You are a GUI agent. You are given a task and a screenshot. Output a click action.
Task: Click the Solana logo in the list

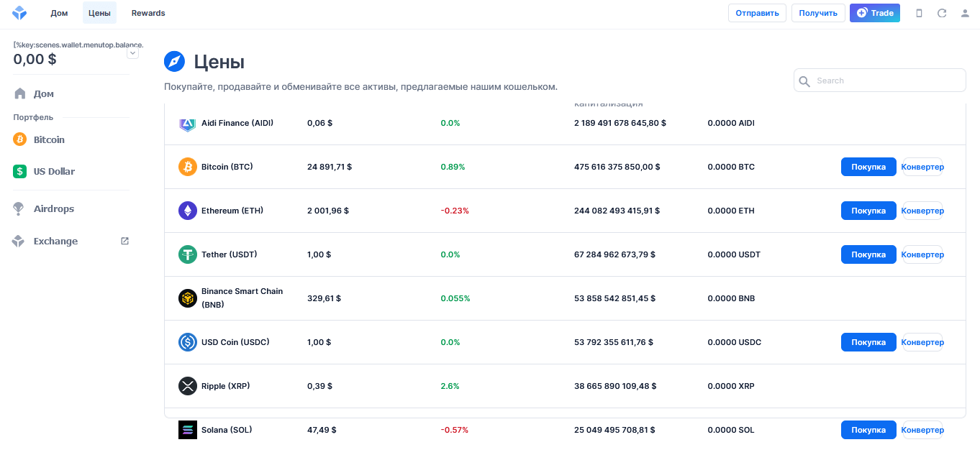tap(188, 430)
